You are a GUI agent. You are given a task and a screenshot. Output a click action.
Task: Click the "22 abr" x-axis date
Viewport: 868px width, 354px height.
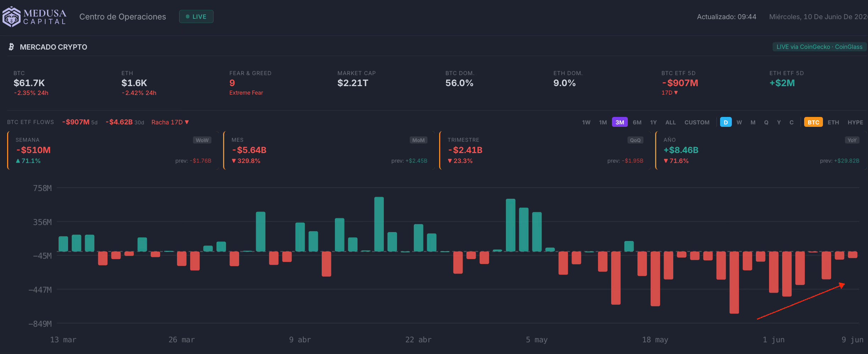419,340
